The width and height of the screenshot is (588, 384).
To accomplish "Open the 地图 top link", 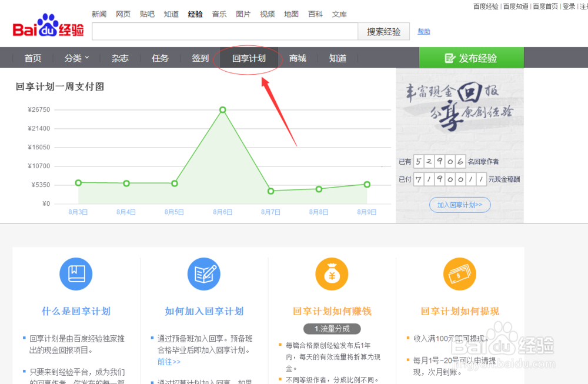I will coord(291,14).
